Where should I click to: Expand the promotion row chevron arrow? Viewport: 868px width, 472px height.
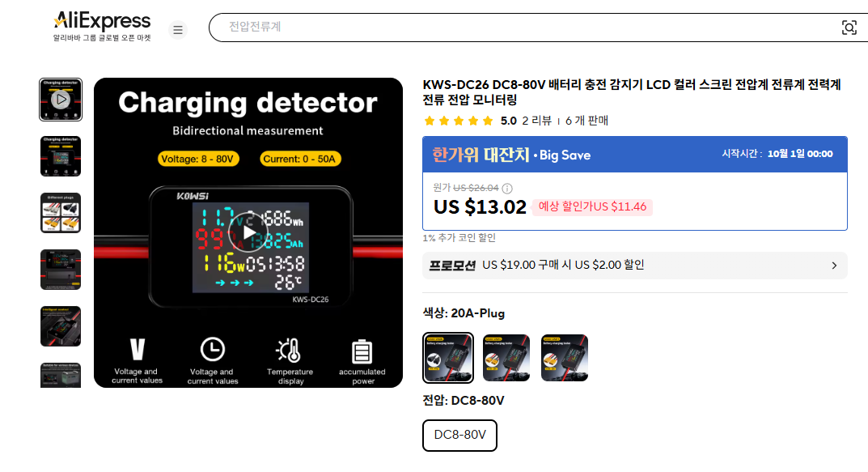tap(834, 266)
